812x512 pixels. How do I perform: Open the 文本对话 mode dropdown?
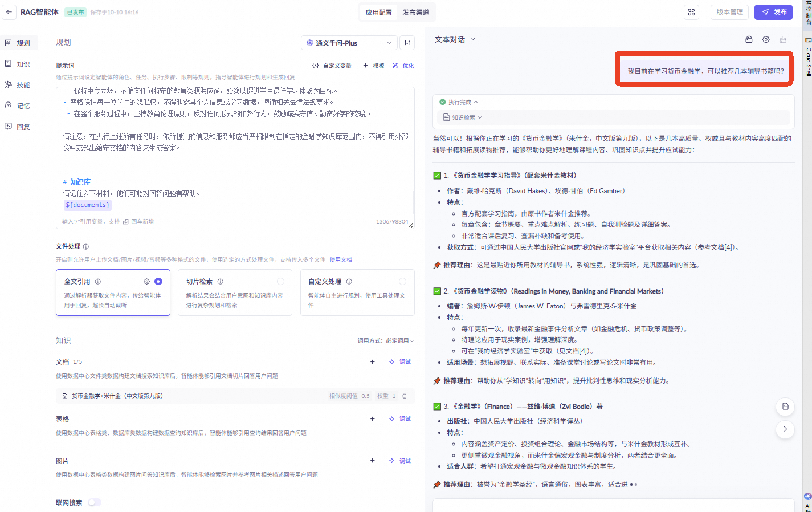(455, 39)
